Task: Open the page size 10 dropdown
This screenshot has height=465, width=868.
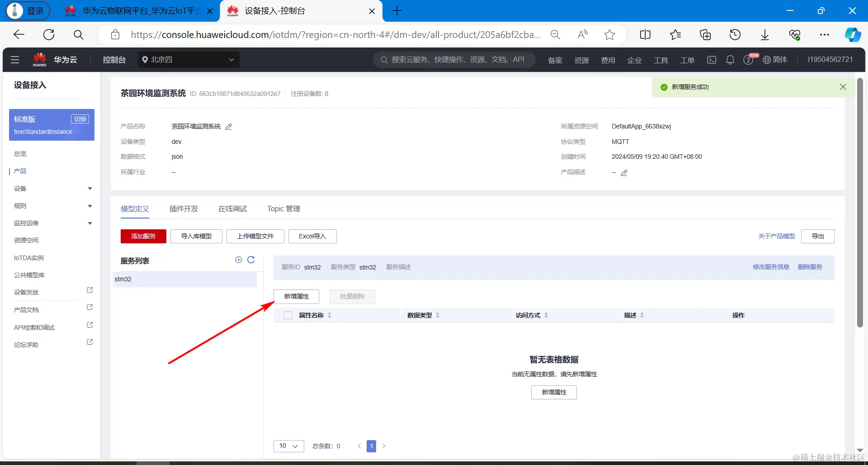Action: click(288, 446)
